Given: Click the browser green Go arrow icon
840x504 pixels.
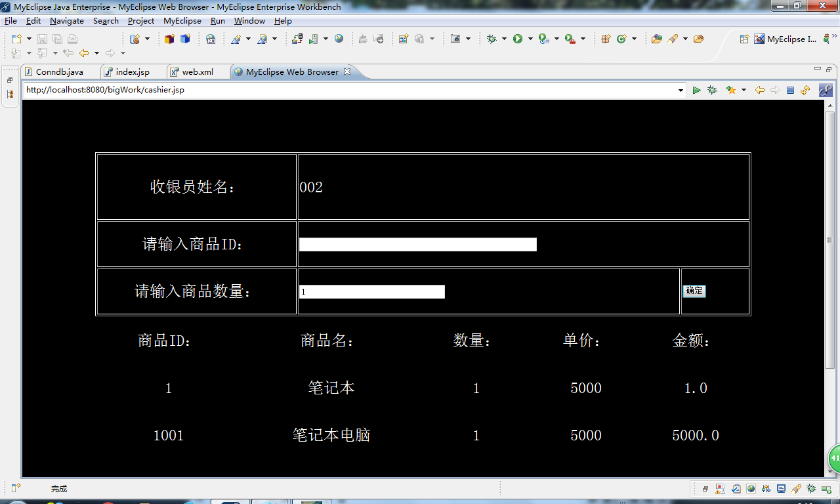Looking at the screenshot, I should point(697,91).
